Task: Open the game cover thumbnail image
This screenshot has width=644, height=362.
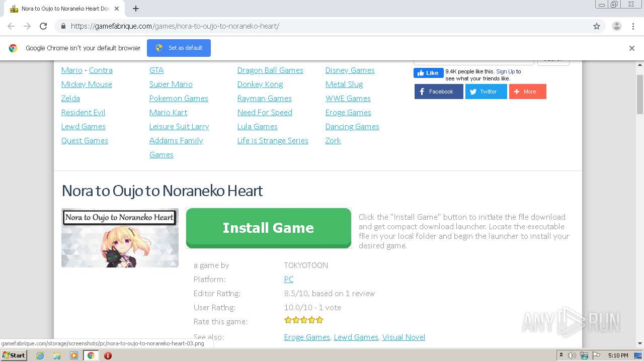Action: 120,238
